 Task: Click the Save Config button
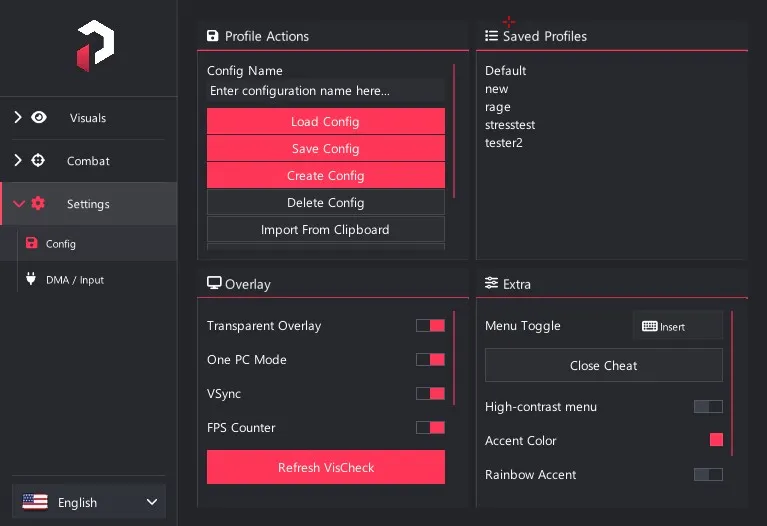pos(326,148)
